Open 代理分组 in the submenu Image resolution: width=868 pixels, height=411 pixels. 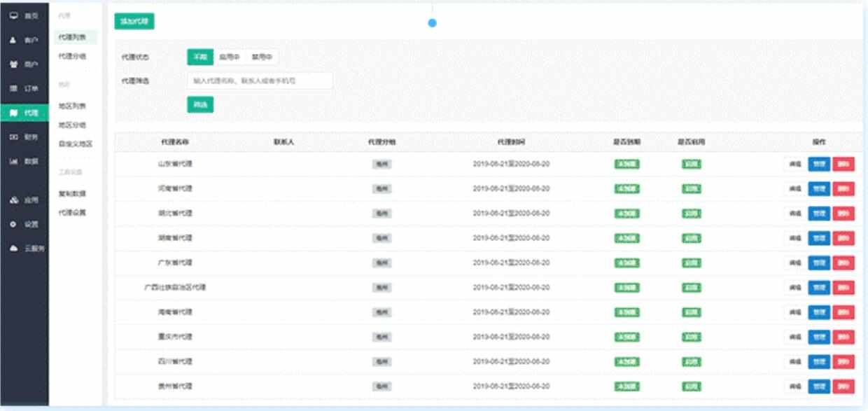73,55
